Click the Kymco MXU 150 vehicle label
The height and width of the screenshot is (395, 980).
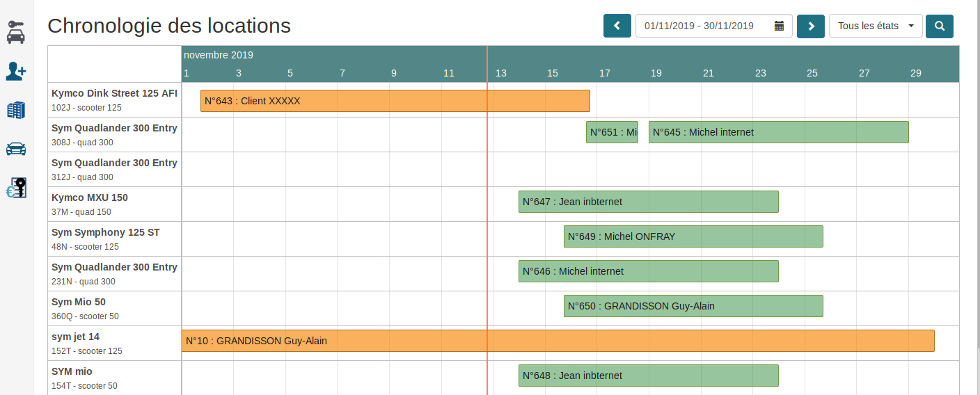pos(90,197)
